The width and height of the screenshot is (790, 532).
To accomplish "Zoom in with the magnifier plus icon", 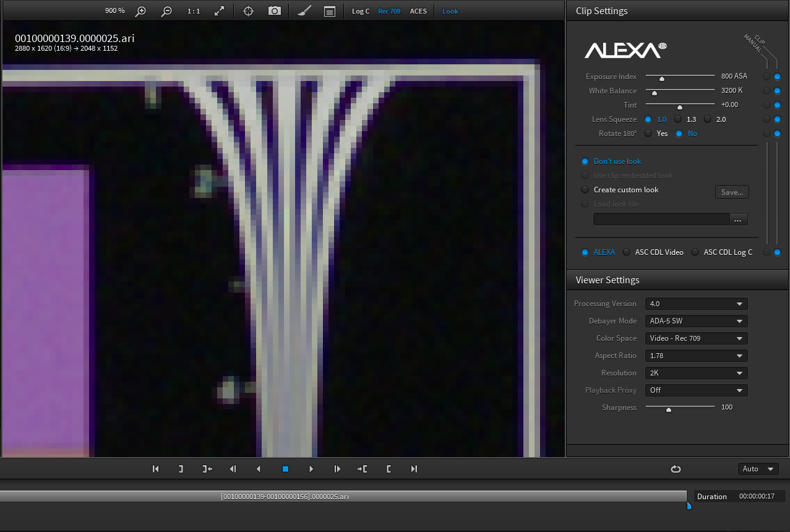I will point(141,11).
